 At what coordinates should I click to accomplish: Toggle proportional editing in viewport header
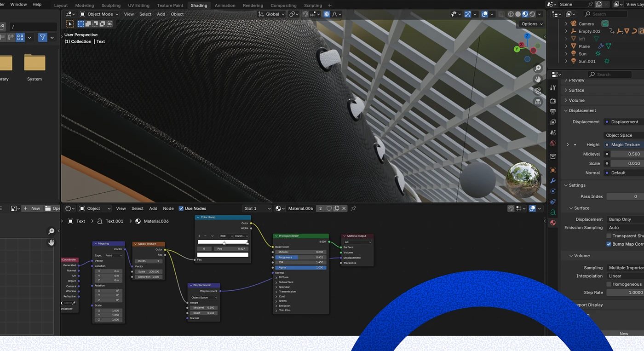click(x=327, y=14)
